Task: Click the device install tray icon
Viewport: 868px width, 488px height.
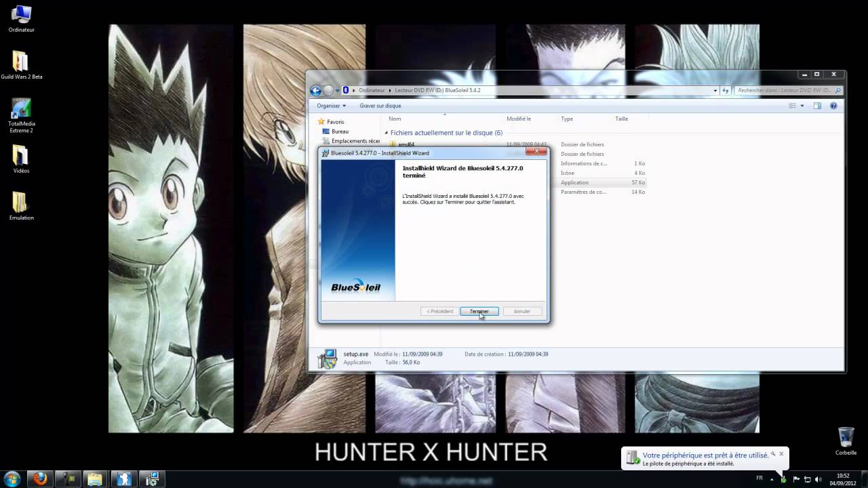Action: 784,479
